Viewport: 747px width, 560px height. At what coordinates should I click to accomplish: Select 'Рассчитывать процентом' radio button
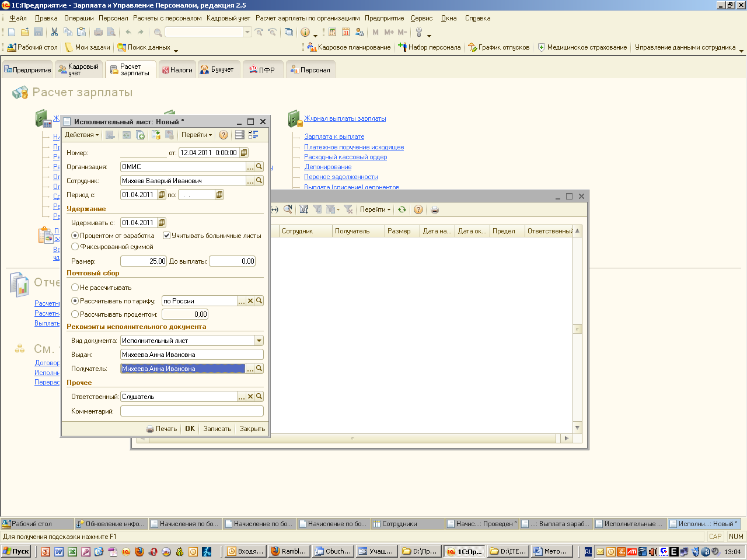point(75,314)
